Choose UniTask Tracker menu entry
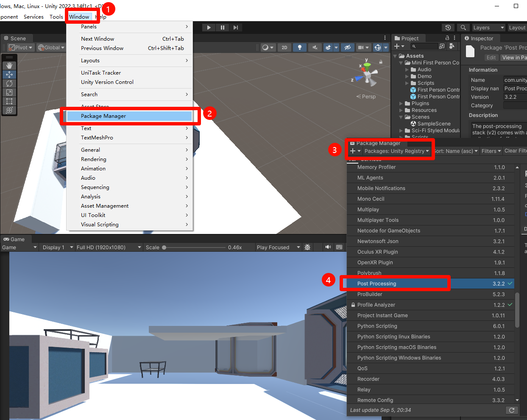Viewport: 527px width, 420px height. click(x=129, y=73)
